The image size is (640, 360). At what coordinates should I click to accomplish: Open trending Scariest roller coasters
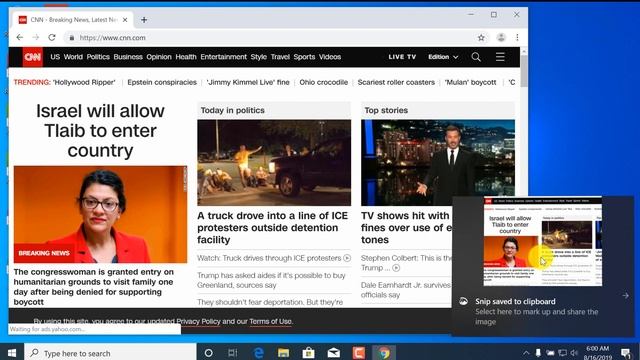pyautogui.click(x=396, y=82)
